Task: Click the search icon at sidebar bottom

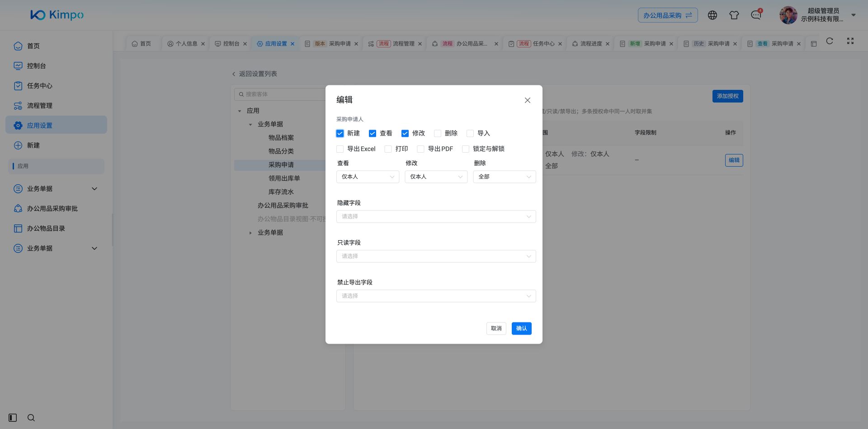Action: point(31,418)
